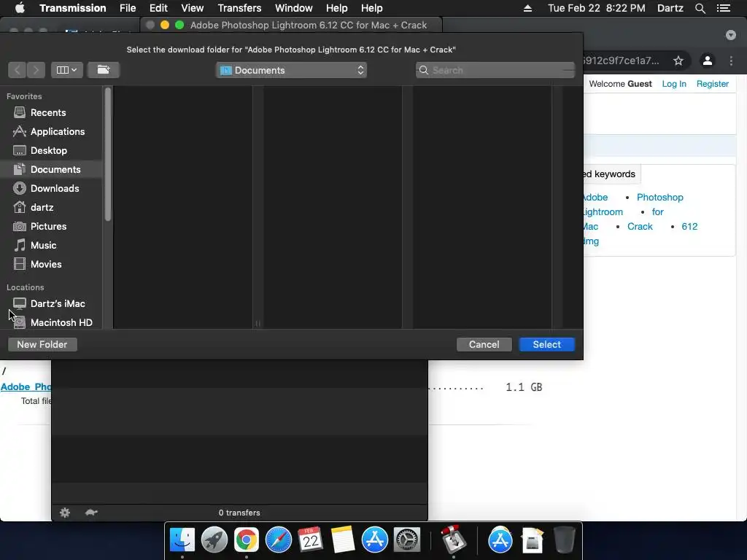Viewport: 747px width, 560px height.
Task: Open the Transmission app menu
Action: click(x=73, y=8)
